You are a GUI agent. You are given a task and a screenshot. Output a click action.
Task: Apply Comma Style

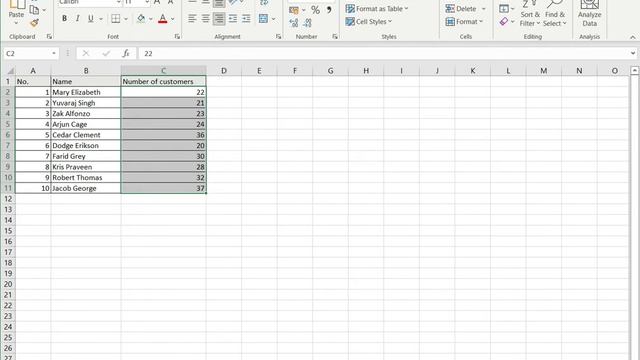click(x=329, y=10)
